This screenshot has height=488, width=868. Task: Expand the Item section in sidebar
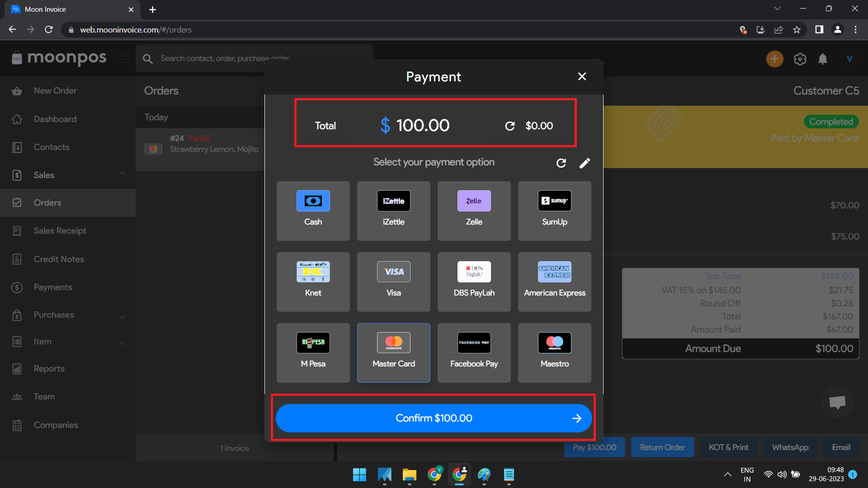(x=122, y=342)
